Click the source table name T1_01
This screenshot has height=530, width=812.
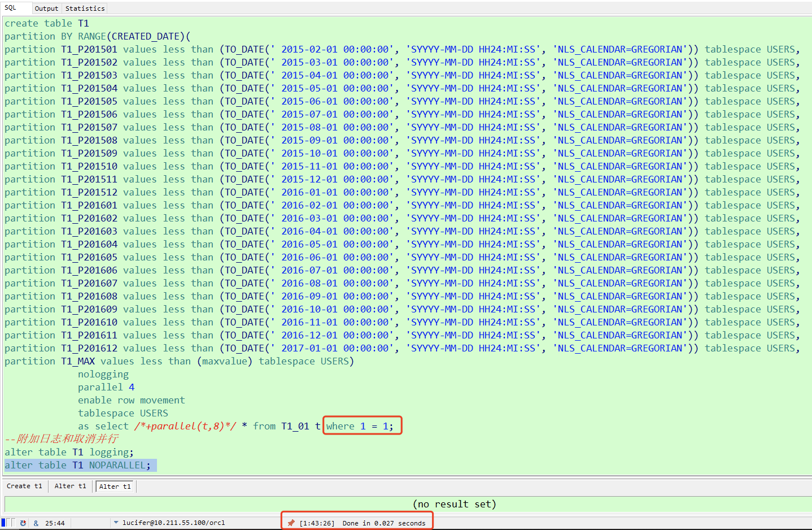coord(295,426)
